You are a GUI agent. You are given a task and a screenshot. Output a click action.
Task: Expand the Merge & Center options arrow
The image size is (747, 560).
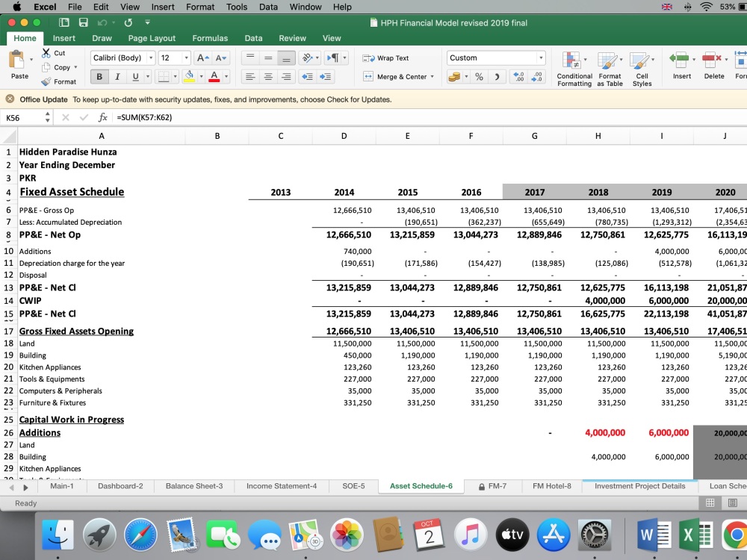432,76
